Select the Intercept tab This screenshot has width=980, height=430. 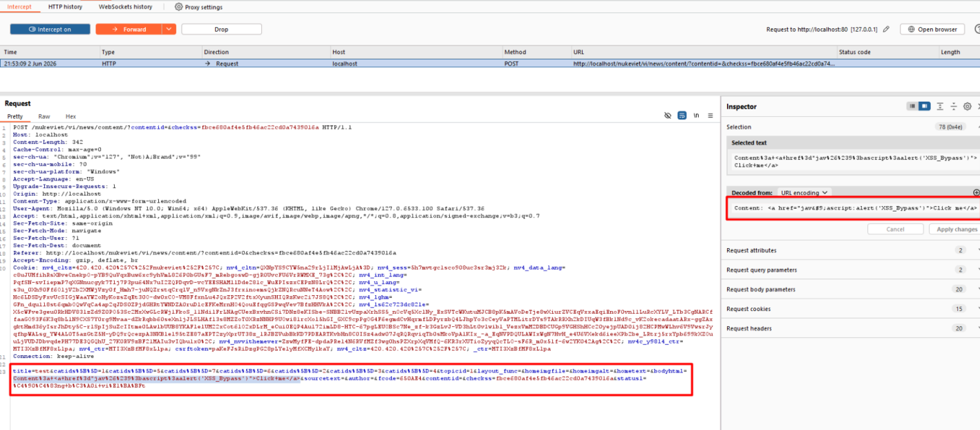tap(19, 7)
